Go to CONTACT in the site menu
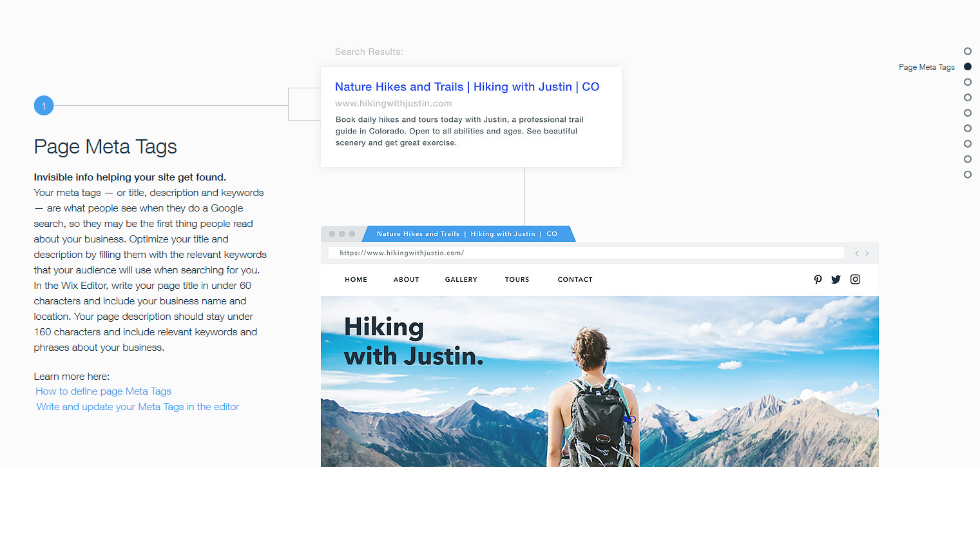 (x=575, y=280)
